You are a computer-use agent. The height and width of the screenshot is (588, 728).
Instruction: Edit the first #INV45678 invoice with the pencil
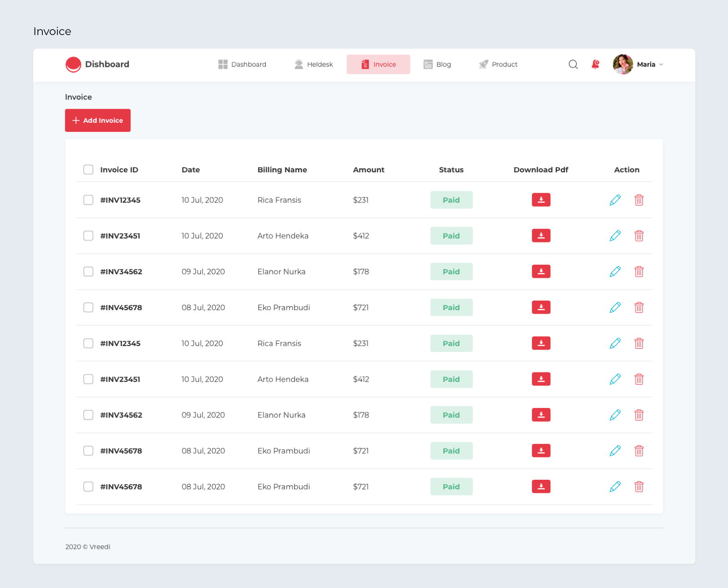(x=615, y=307)
